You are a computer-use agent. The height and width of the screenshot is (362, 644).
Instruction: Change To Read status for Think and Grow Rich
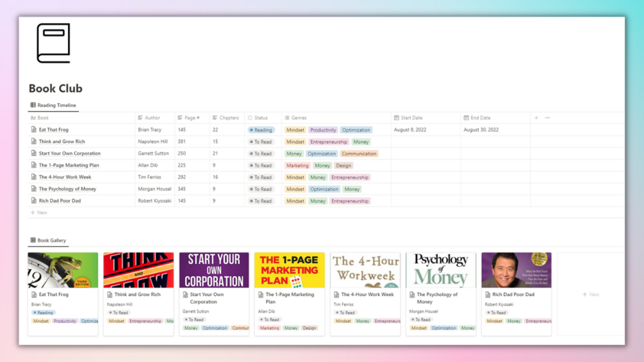click(260, 142)
